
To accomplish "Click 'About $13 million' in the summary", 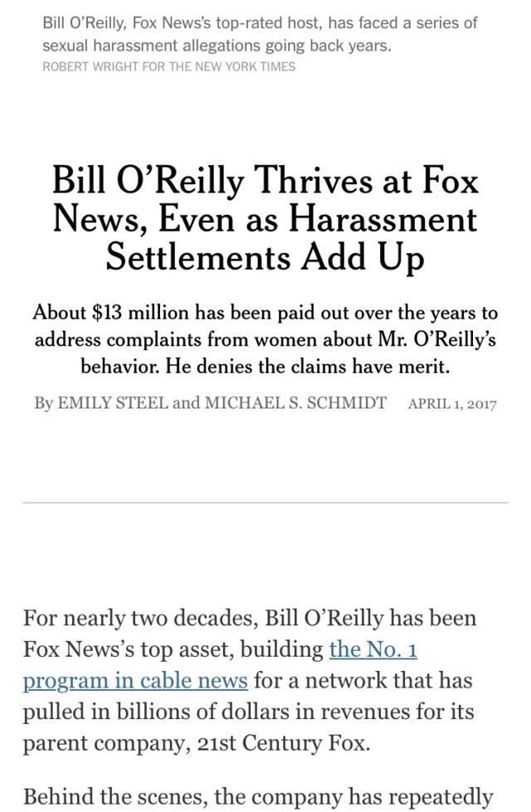I will pyautogui.click(x=112, y=313).
